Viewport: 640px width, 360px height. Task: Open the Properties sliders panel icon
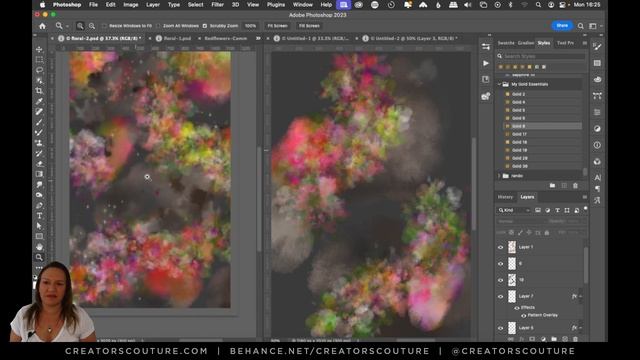point(486,47)
